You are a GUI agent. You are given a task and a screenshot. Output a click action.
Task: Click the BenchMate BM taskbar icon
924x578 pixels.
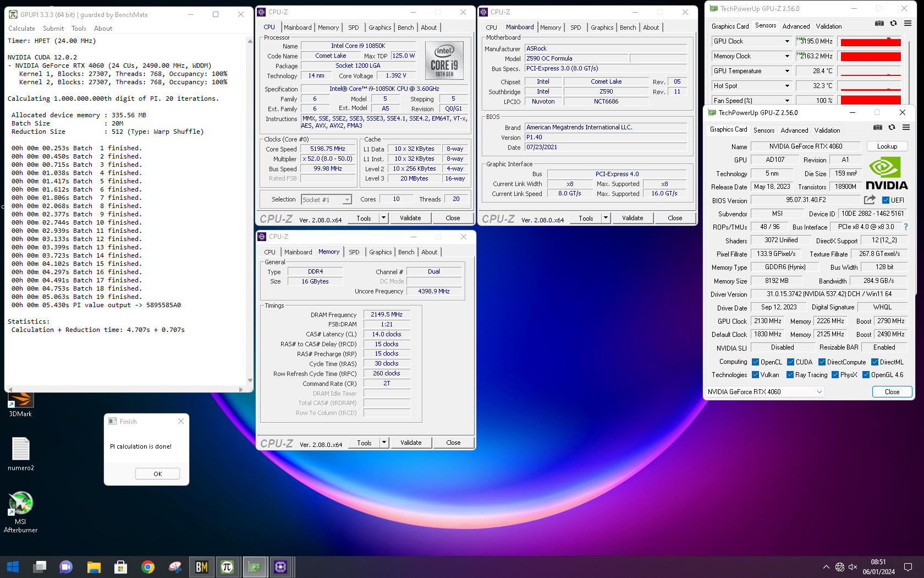pyautogui.click(x=201, y=567)
